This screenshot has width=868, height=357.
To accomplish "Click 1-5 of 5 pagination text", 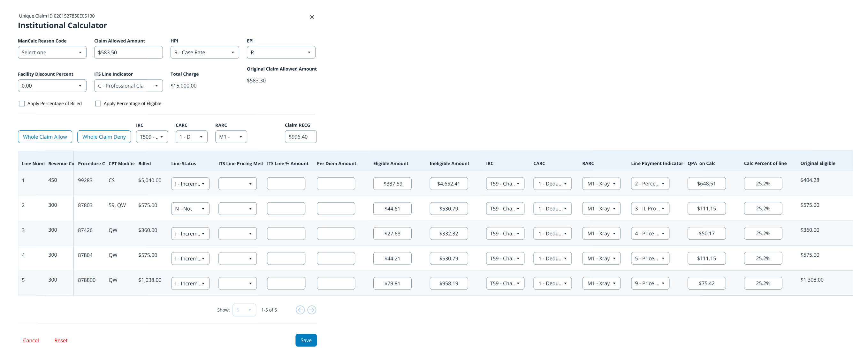I will pyautogui.click(x=269, y=310).
